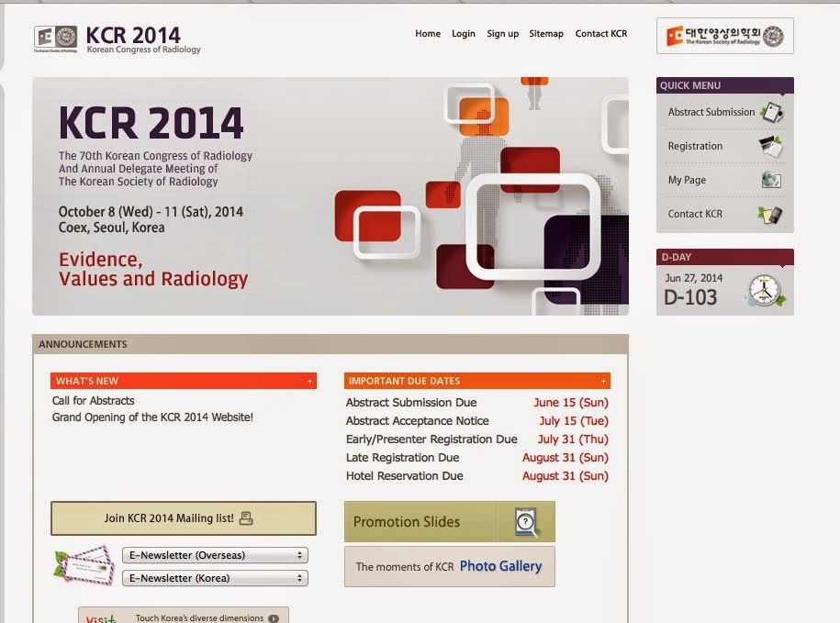Open the Promotion Slides banner
This screenshot has height=623, width=840.
tap(450, 522)
